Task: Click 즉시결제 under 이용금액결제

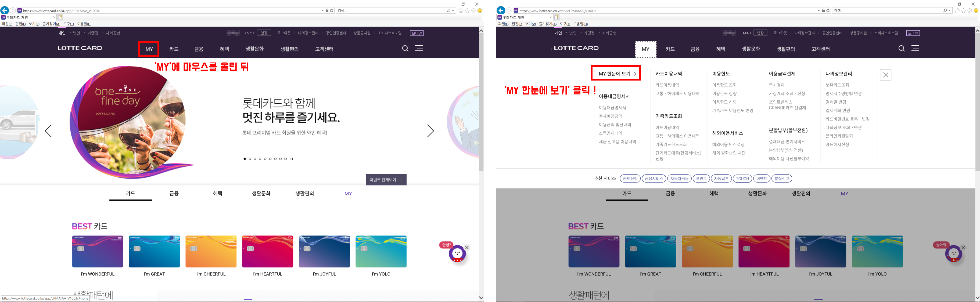Action: tap(777, 85)
